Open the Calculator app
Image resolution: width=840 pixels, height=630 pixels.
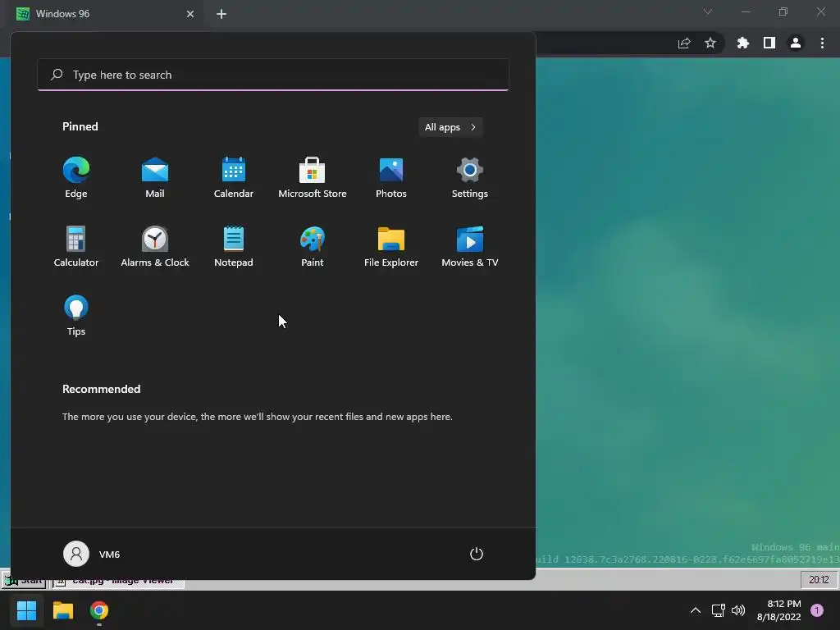tap(76, 246)
